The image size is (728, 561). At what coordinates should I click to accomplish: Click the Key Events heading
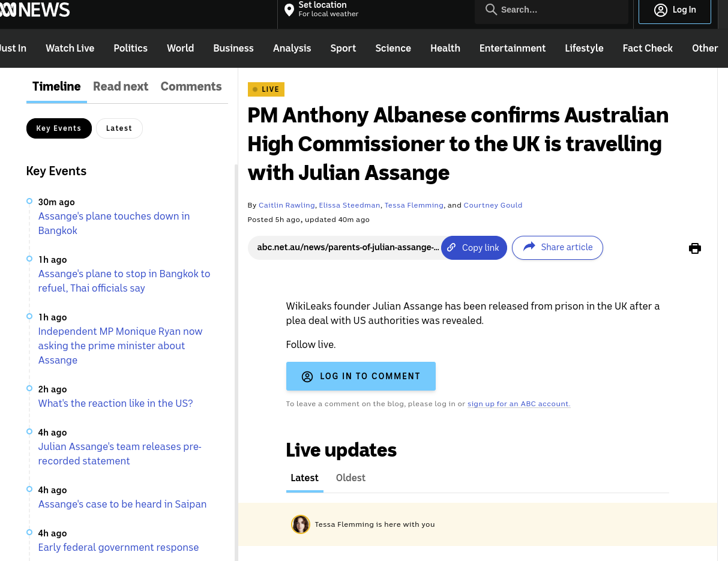[x=56, y=171]
